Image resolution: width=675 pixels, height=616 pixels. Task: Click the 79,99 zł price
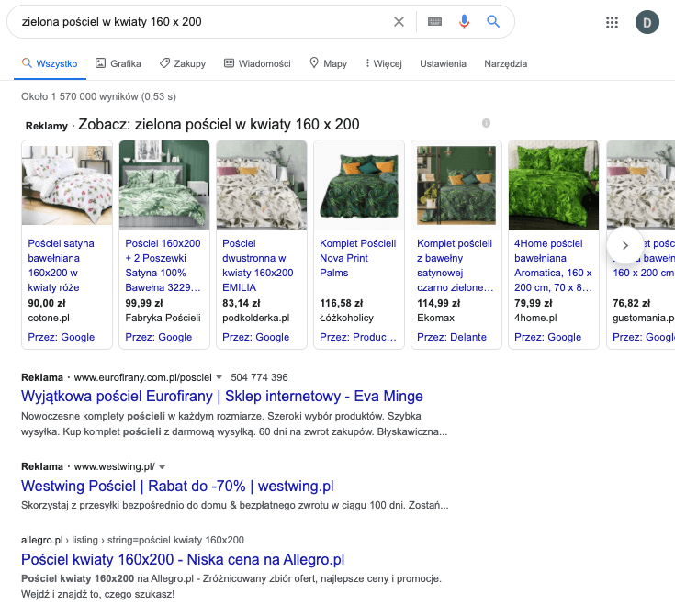click(x=534, y=304)
